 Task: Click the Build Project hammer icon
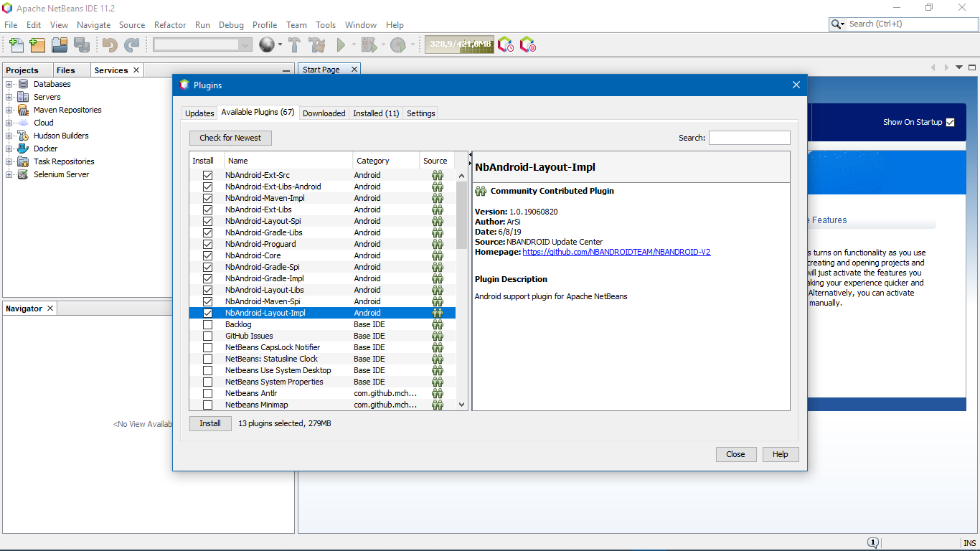(x=294, y=45)
